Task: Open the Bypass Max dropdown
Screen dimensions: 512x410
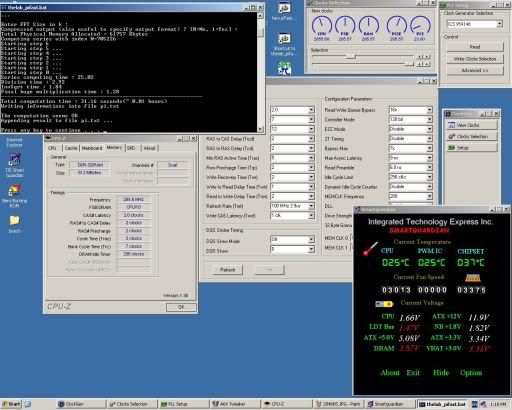Action: pos(429,148)
